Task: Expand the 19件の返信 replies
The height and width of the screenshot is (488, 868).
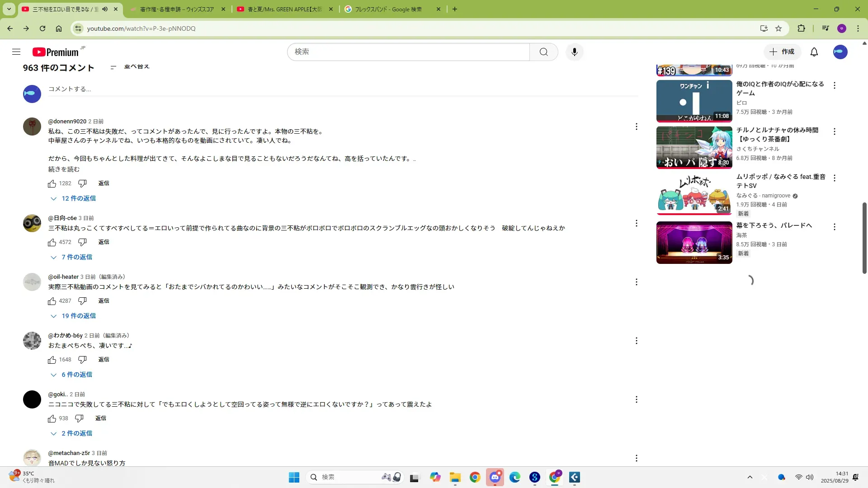Action: click(x=78, y=316)
